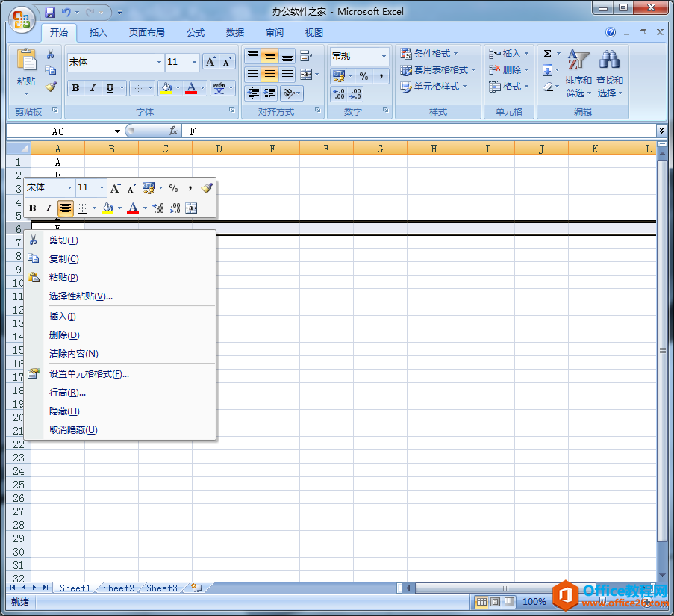The width and height of the screenshot is (674, 616).
Task: Open the ribbon font name dropdown
Action: coord(159,62)
